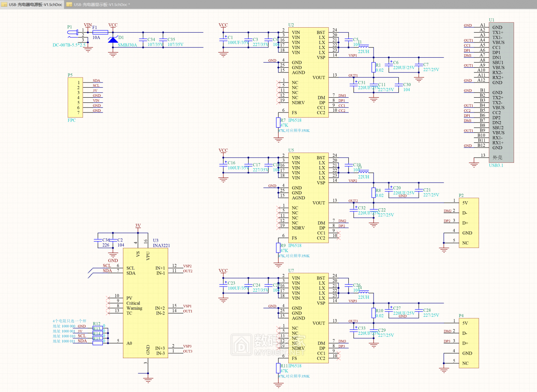Select fuse F1 rated 10A
The width and height of the screenshot is (537, 392).
pos(100,32)
